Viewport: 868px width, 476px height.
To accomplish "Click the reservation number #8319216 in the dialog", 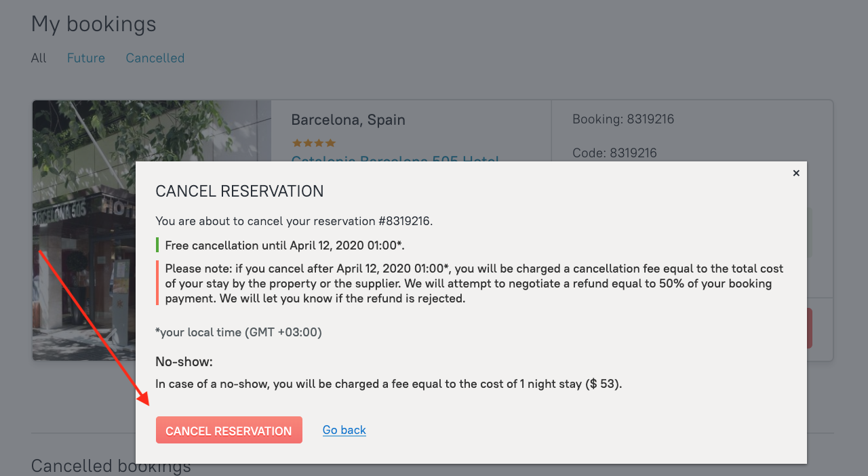I will (406, 220).
